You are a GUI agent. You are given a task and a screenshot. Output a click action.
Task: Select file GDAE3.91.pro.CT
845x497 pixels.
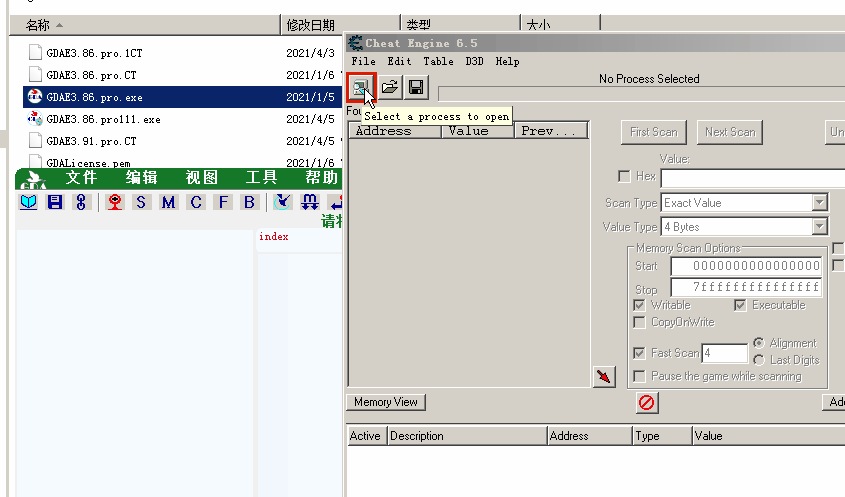coord(91,141)
